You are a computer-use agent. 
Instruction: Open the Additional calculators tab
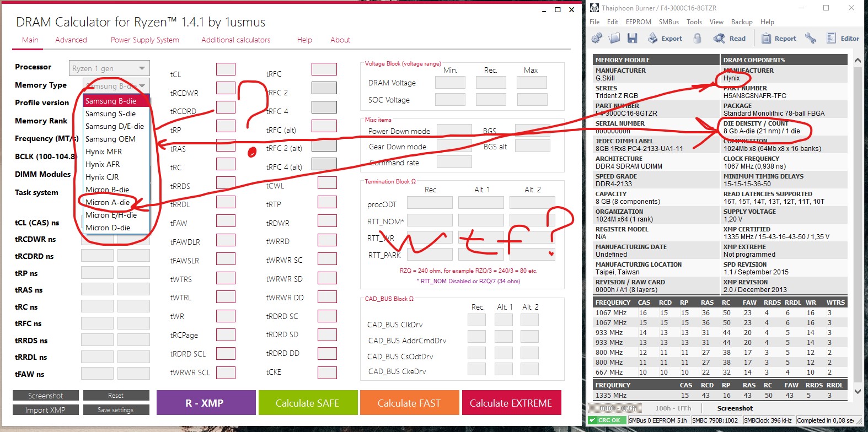pos(235,40)
